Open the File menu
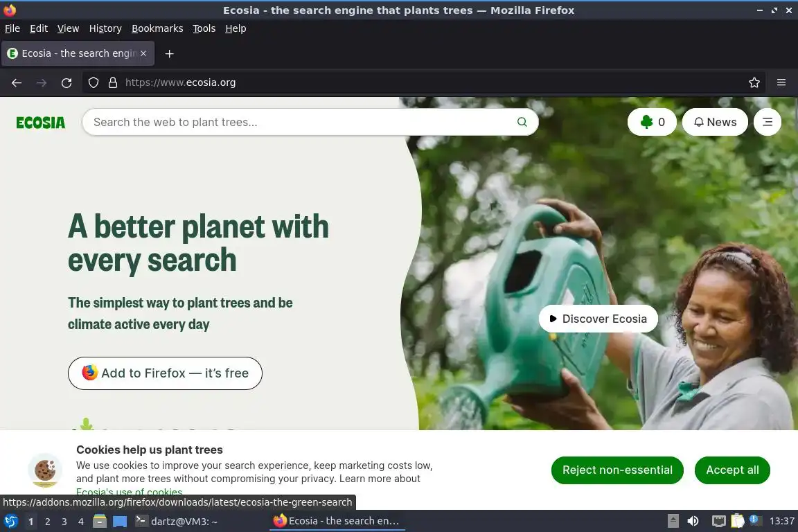Viewport: 798px width, 532px height. 12,28
